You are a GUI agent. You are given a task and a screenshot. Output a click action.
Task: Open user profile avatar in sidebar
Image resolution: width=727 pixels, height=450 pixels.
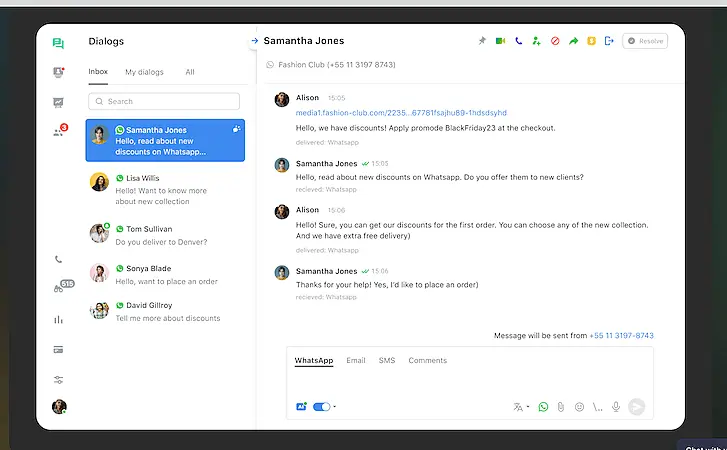point(59,406)
